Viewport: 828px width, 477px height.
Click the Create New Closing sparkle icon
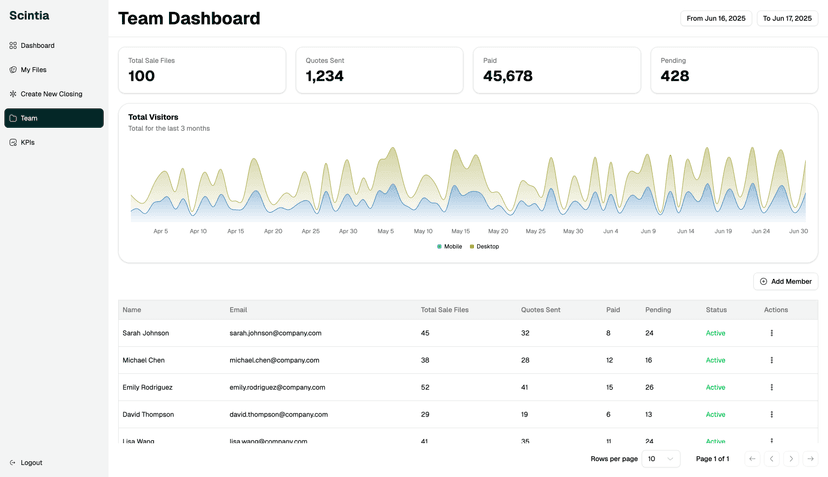[x=13, y=94]
